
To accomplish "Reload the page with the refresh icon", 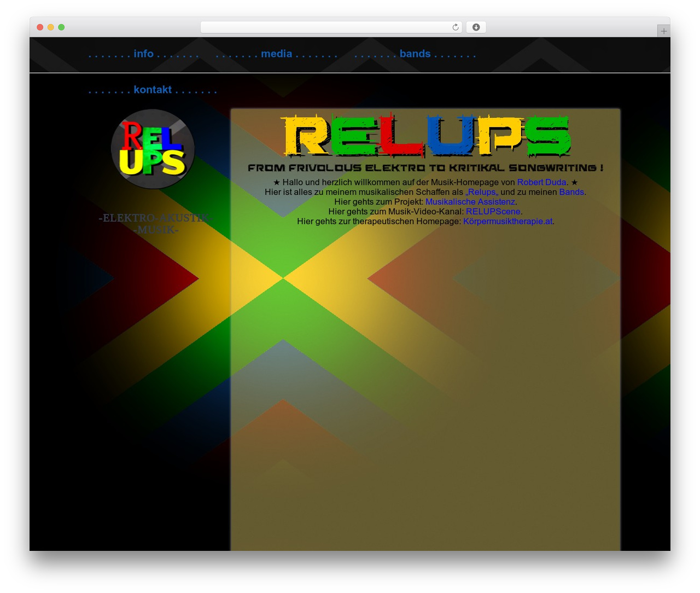I will (456, 27).
